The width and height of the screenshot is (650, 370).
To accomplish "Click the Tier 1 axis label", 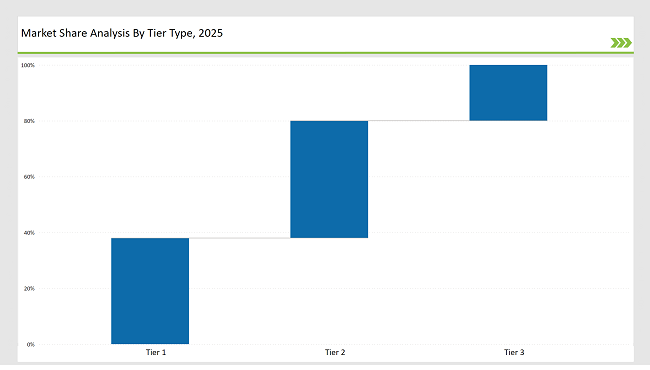I will (156, 352).
